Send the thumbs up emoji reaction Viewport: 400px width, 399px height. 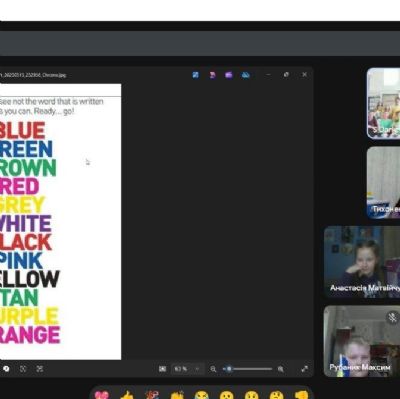(127, 395)
